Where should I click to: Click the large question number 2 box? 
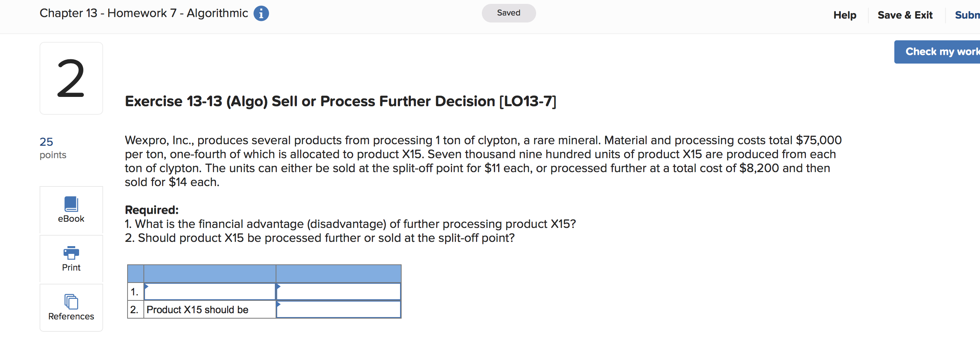71,78
